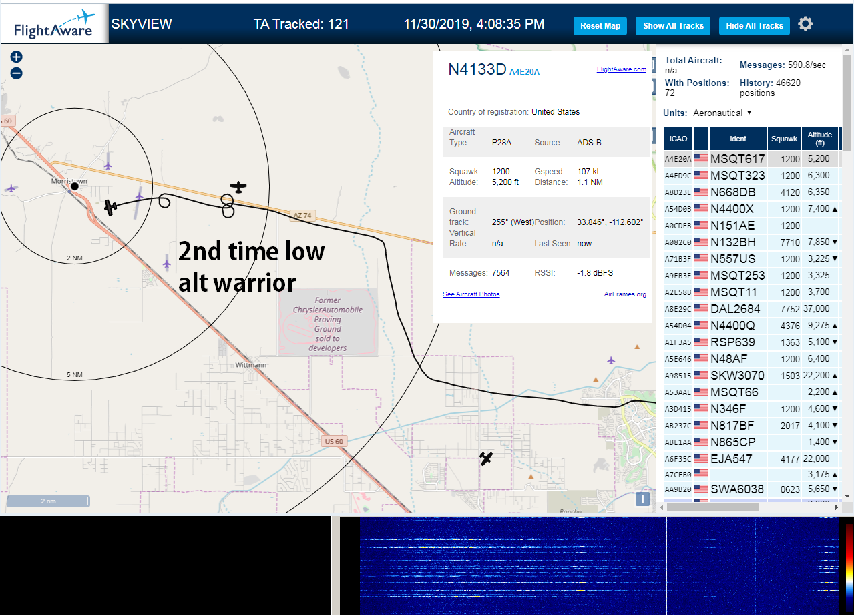Select the N817BF row

(x=752, y=426)
